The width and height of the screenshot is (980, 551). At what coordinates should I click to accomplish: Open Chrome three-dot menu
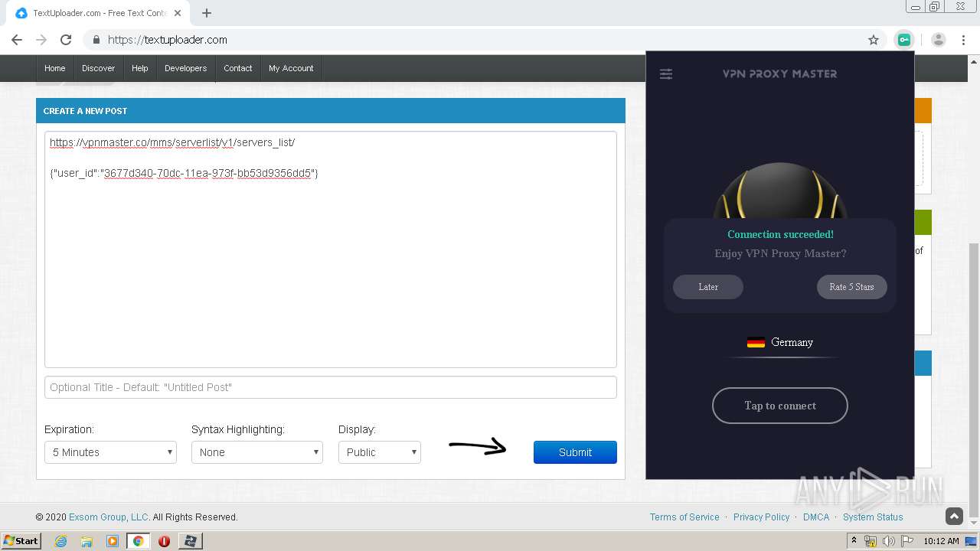coord(963,40)
